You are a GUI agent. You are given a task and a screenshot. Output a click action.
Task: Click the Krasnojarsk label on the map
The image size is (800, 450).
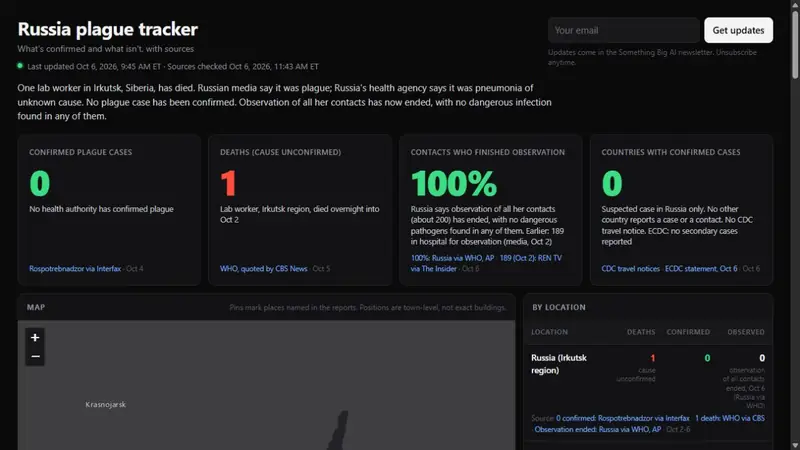[x=106, y=404]
